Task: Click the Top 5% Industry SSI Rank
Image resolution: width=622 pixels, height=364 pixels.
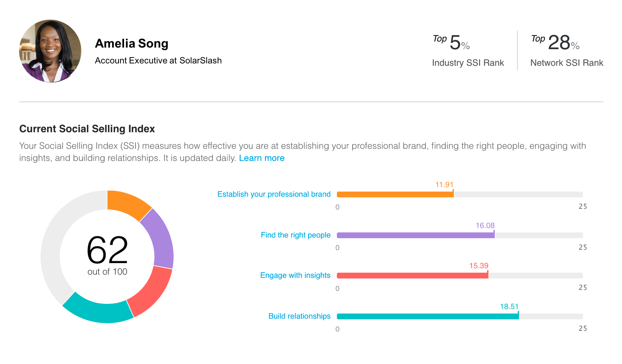Action: pyautogui.click(x=468, y=50)
